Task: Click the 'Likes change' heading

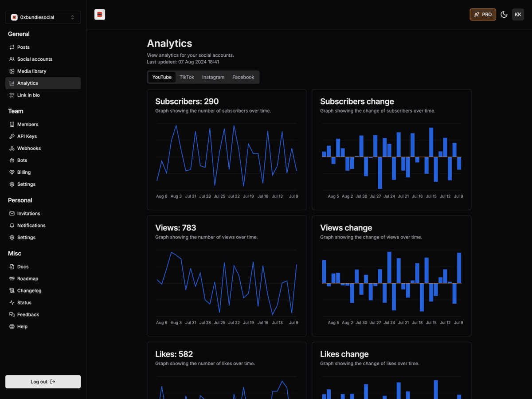Action: 344,354
